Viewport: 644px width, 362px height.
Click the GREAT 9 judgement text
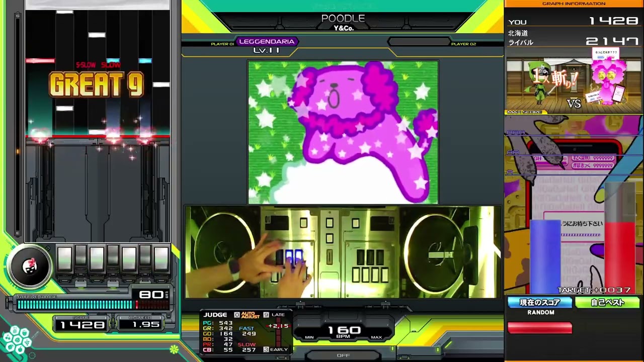[97, 84]
